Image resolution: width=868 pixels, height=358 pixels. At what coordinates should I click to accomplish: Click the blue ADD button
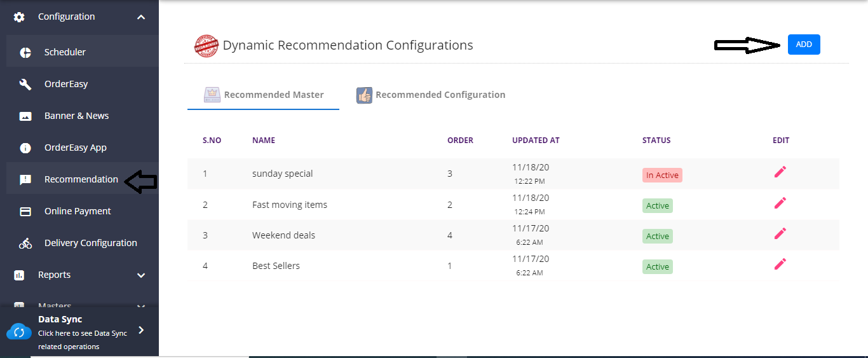point(804,45)
